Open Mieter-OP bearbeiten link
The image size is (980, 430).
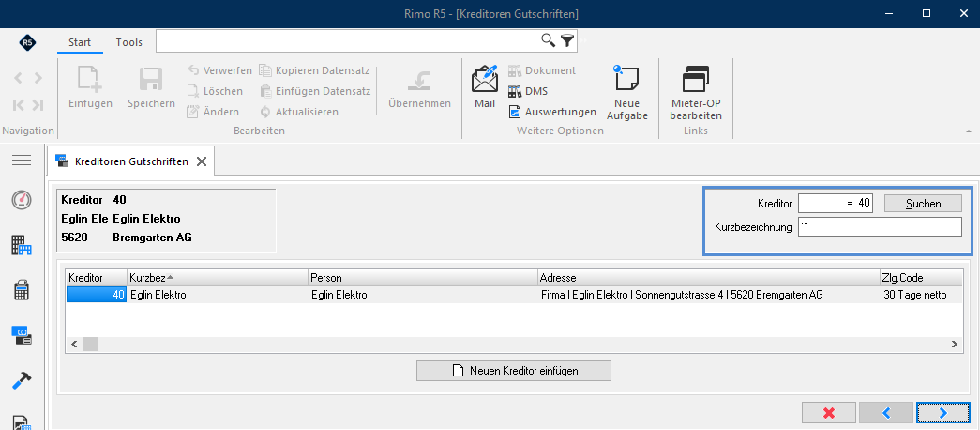coord(696,93)
